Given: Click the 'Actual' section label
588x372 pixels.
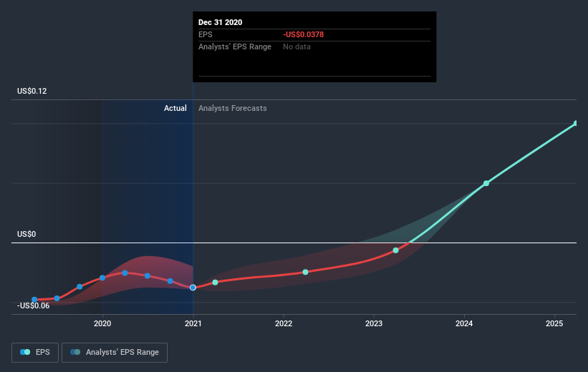Looking at the screenshot, I should point(175,108).
